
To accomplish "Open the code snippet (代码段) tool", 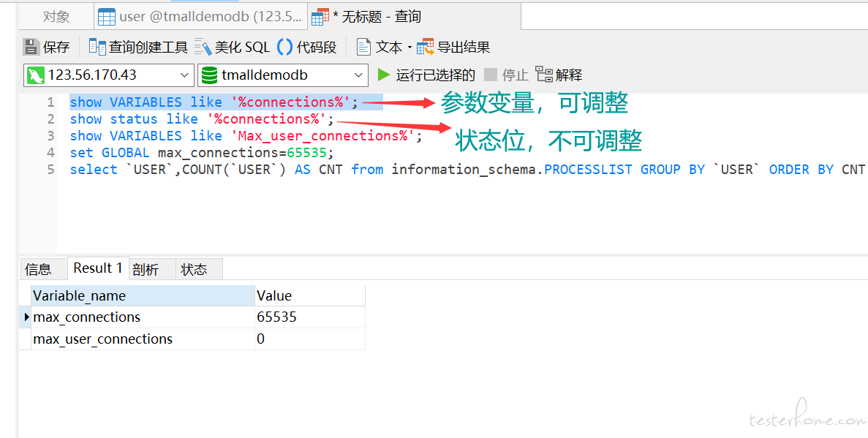I will (306, 47).
